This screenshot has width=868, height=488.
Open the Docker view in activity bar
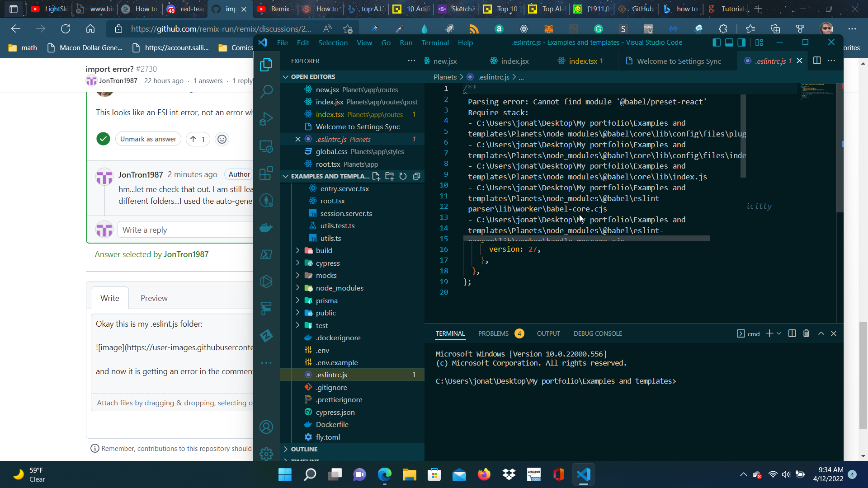(x=266, y=227)
